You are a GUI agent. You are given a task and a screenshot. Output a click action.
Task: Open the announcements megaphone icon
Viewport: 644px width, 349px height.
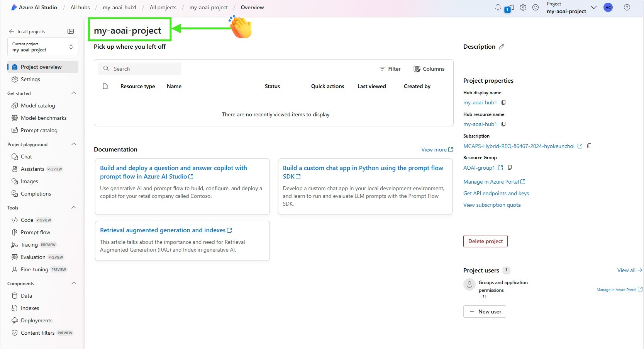point(509,8)
